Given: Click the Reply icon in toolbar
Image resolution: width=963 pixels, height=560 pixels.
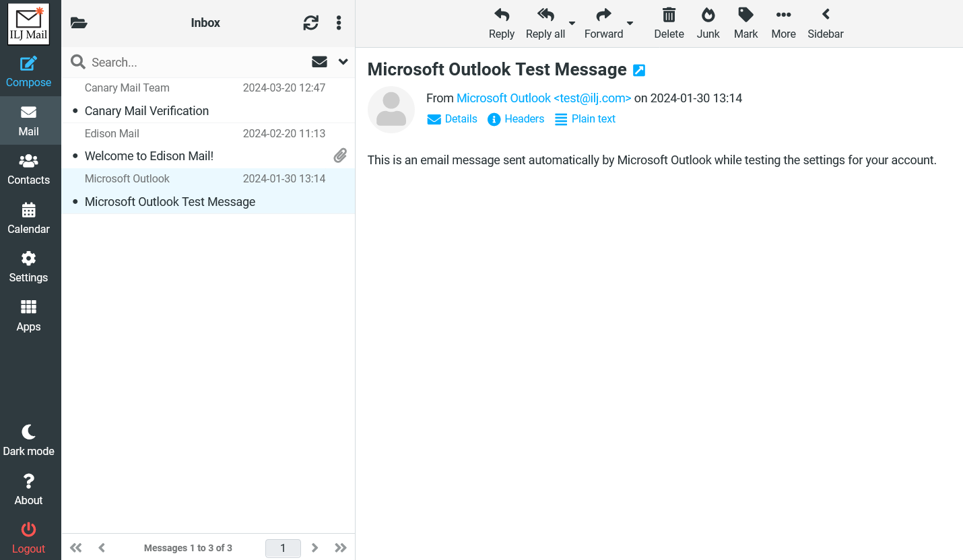Looking at the screenshot, I should pos(501,23).
